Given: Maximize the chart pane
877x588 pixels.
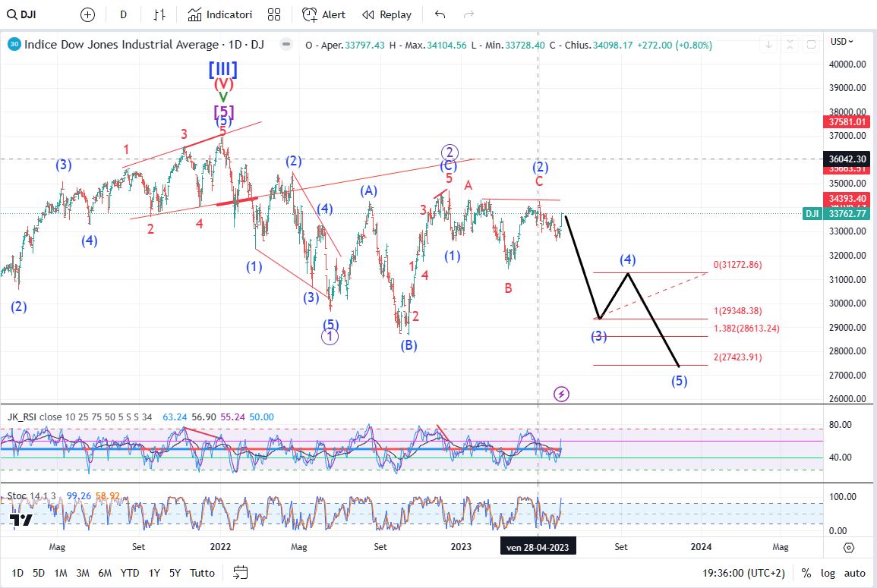Looking at the screenshot, I should [811, 44].
